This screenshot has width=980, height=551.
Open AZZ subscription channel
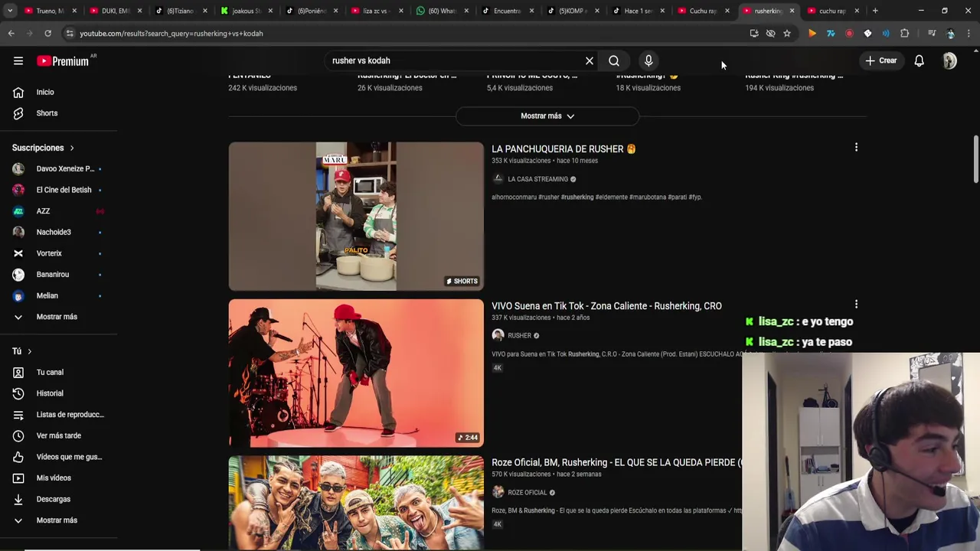(x=58, y=211)
